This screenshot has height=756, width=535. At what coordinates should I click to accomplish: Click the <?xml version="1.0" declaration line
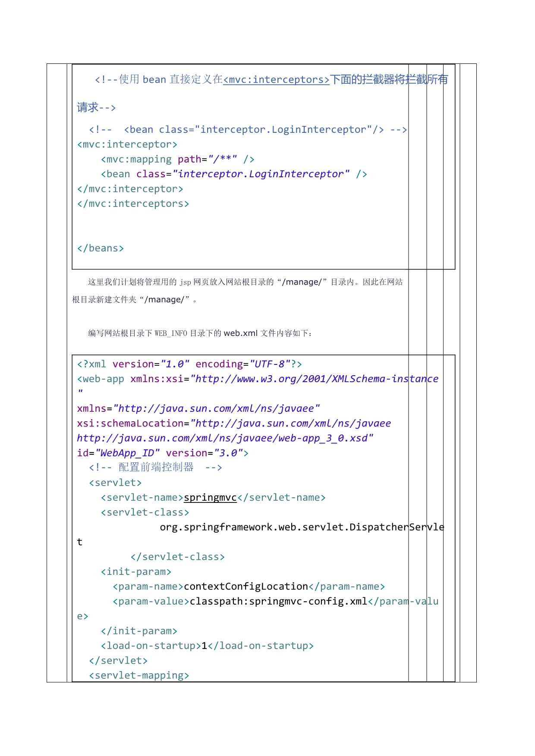pos(189,364)
